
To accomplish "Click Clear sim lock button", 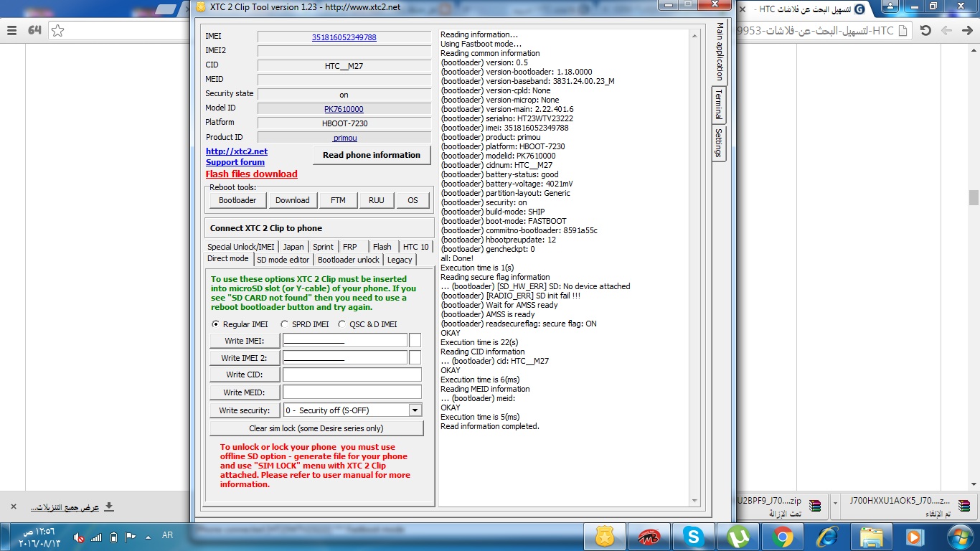I will point(316,428).
